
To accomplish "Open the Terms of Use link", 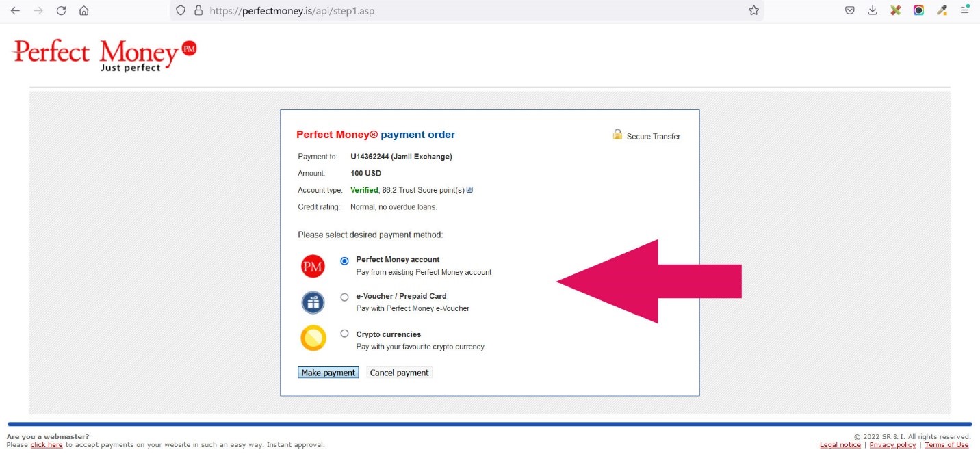I will 946,445.
